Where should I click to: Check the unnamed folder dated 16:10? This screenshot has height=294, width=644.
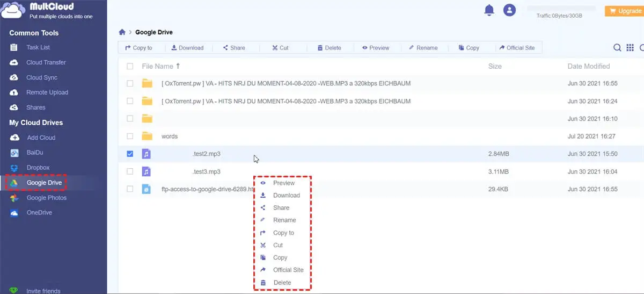(x=130, y=118)
